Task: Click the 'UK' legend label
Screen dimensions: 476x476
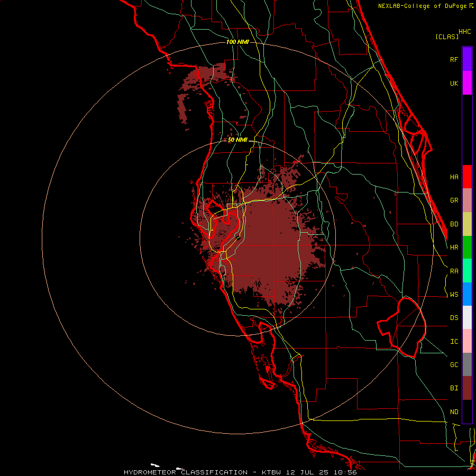Action: click(x=454, y=84)
